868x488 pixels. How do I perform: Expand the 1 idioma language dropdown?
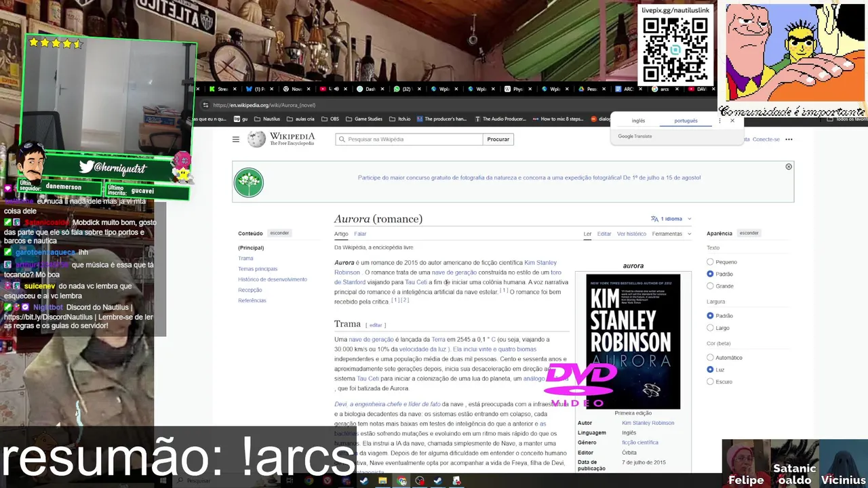coord(671,219)
